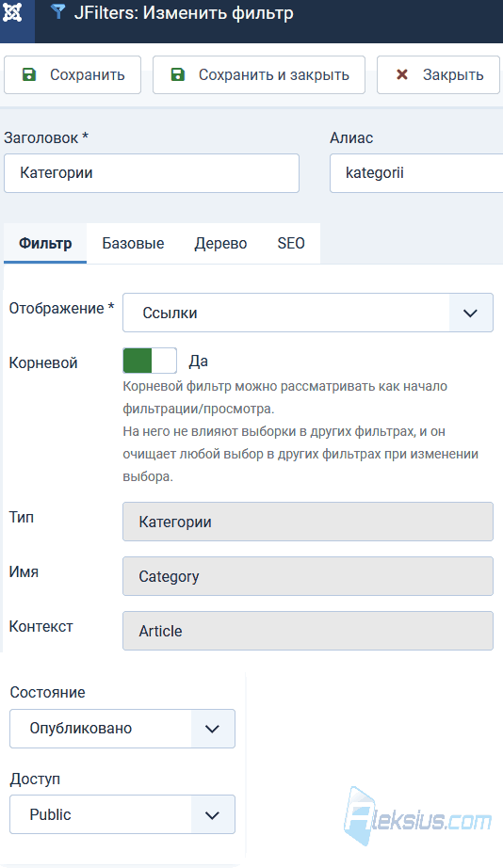This screenshot has height=868, width=503.
Task: Click the Отображение * field label
Action: click(61, 309)
